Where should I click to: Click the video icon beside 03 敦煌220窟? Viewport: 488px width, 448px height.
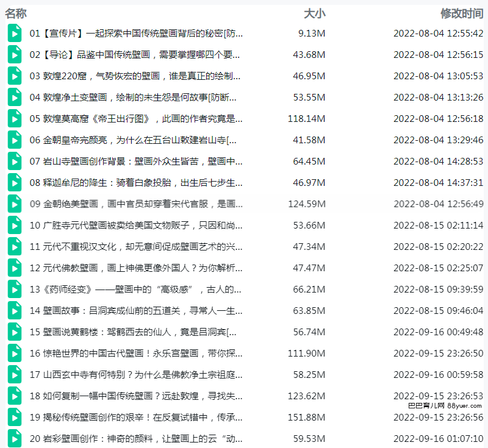(14, 76)
